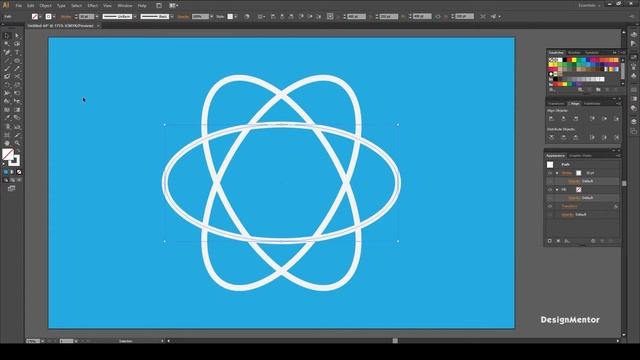The height and width of the screenshot is (360, 640).
Task: Open Essentials workspace switcher
Action: coord(589,5)
